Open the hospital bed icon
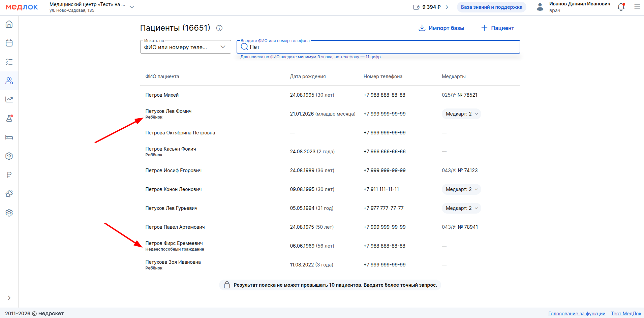The height and width of the screenshot is (318, 644). [9, 137]
